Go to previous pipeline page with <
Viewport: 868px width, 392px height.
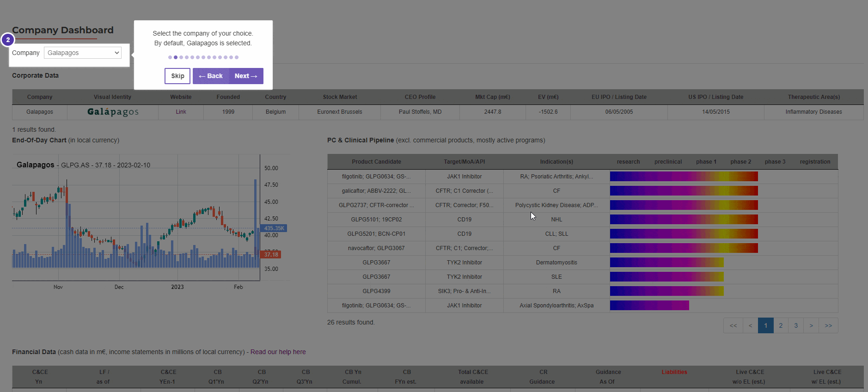751,325
